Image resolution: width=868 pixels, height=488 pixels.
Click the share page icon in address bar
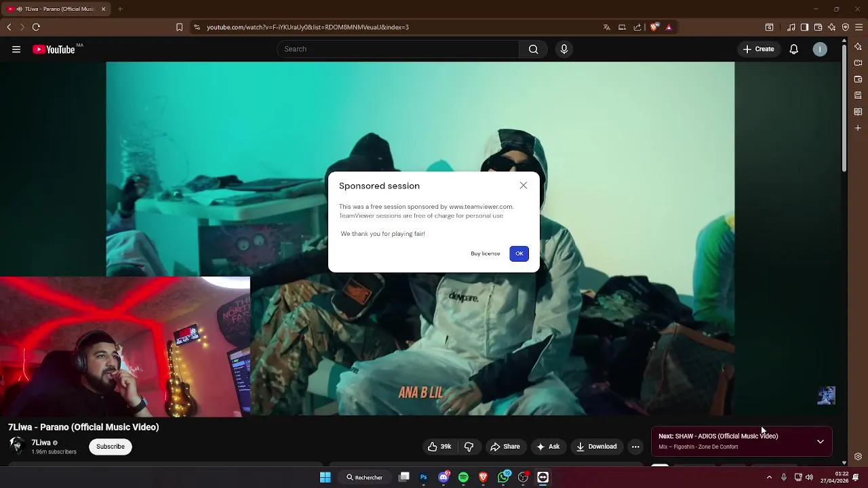637,27
